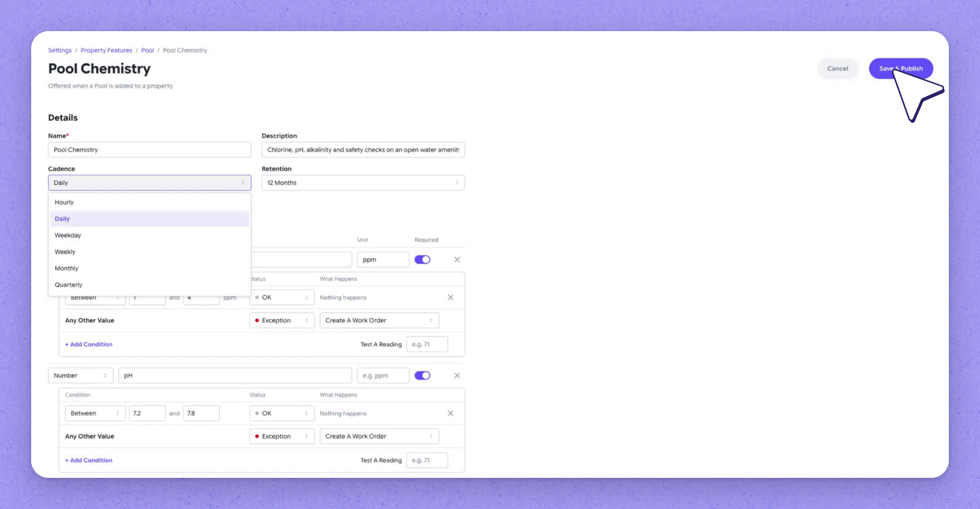Add Condition to the ppm reading
This screenshot has width=980, height=509.
pos(89,344)
